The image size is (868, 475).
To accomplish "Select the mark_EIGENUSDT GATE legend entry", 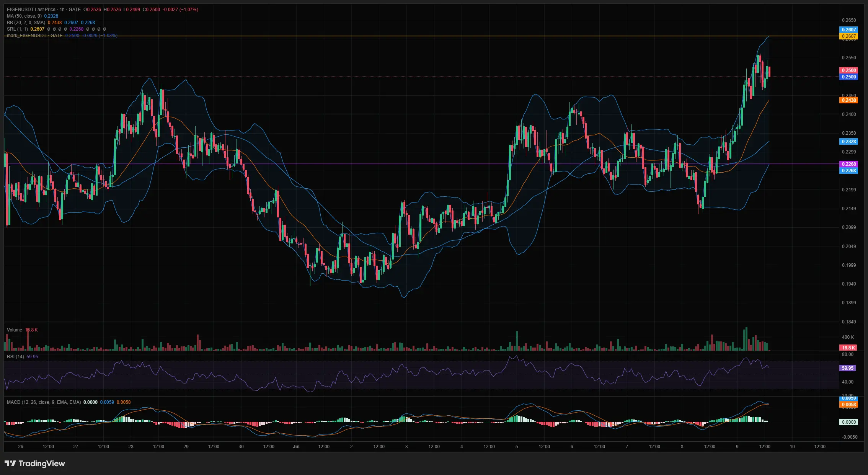I will (x=34, y=36).
